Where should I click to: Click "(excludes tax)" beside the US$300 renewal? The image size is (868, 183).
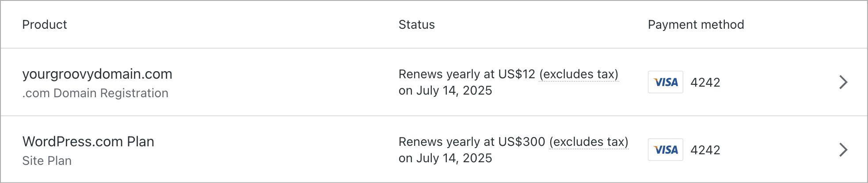pyautogui.click(x=589, y=142)
